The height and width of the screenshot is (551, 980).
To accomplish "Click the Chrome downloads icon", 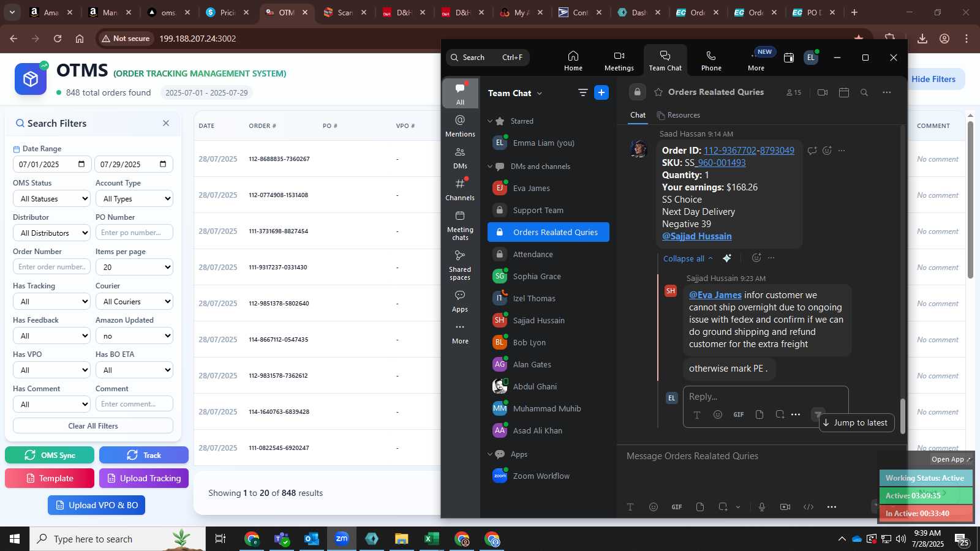I will tap(922, 39).
